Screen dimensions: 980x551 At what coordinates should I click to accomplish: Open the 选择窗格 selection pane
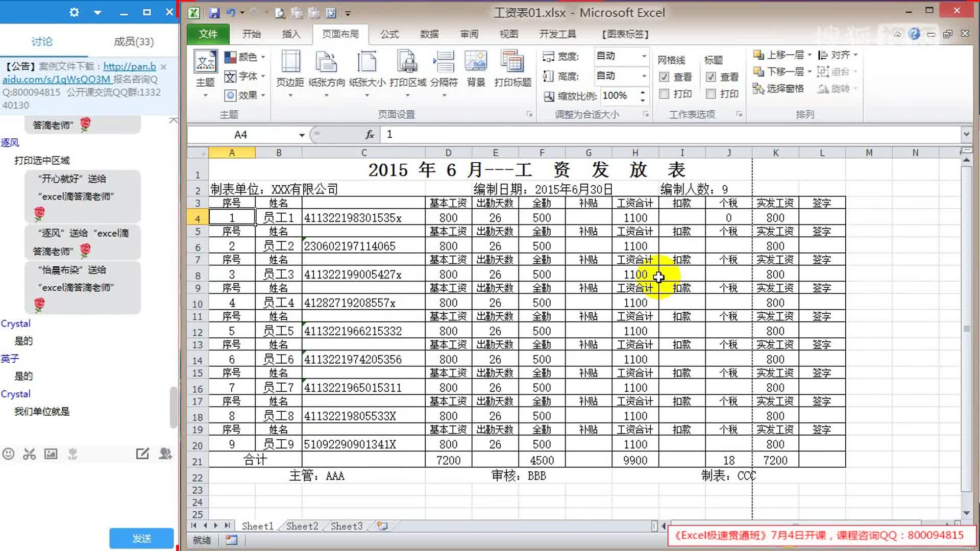778,89
